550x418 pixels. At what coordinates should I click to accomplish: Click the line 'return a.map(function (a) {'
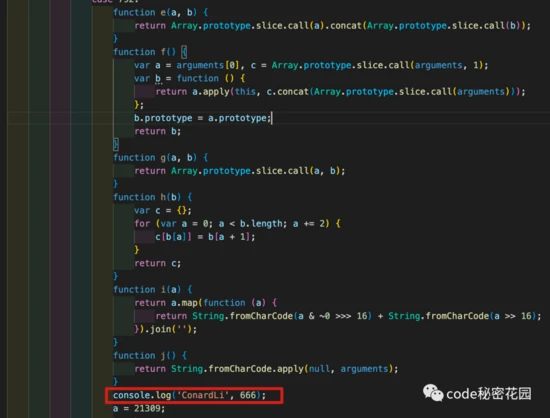[206, 303]
